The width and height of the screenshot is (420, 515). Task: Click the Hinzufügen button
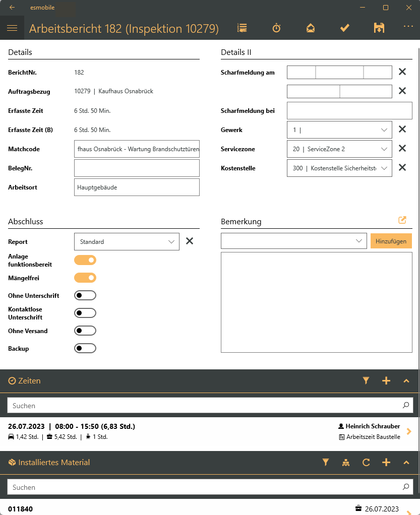click(x=391, y=241)
